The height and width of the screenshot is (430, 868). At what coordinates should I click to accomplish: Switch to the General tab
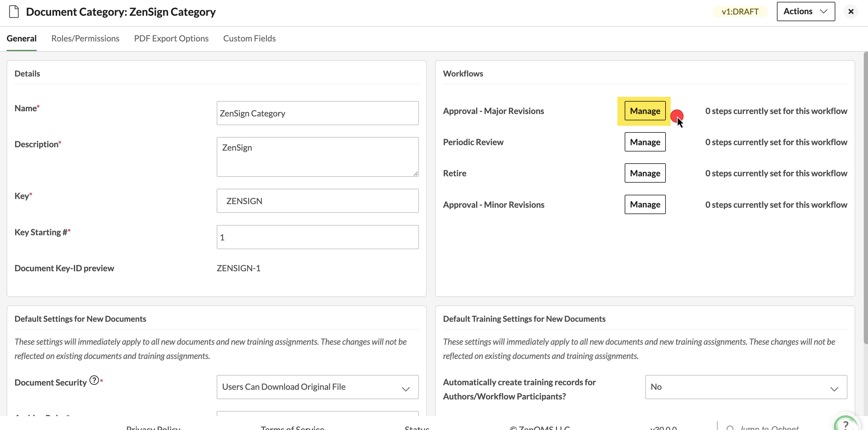pyautogui.click(x=21, y=38)
